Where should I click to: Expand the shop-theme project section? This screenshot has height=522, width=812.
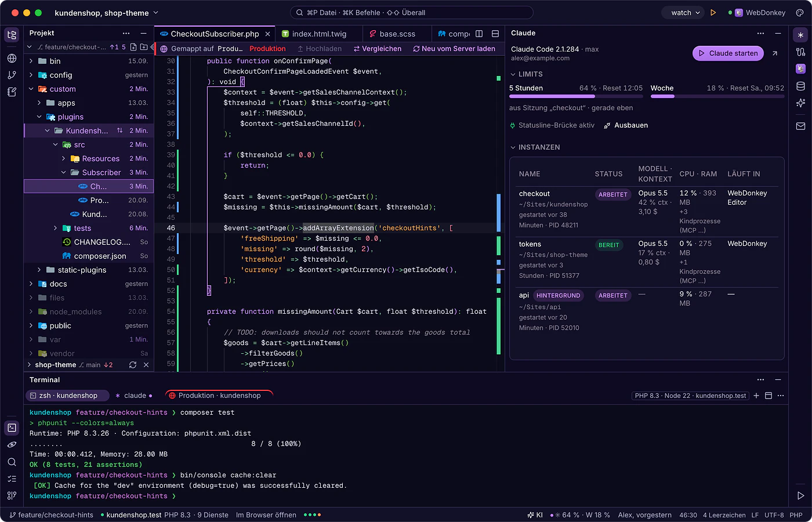pyautogui.click(x=29, y=365)
